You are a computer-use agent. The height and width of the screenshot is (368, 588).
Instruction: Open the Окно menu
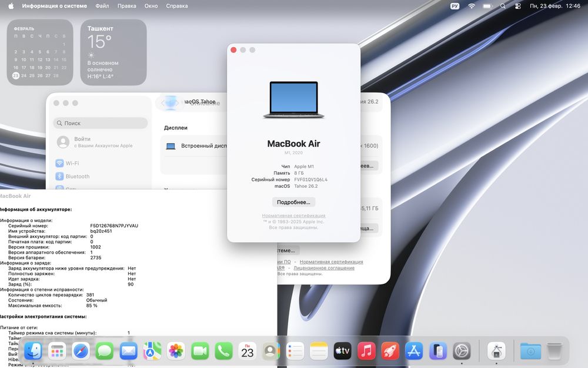pyautogui.click(x=151, y=6)
